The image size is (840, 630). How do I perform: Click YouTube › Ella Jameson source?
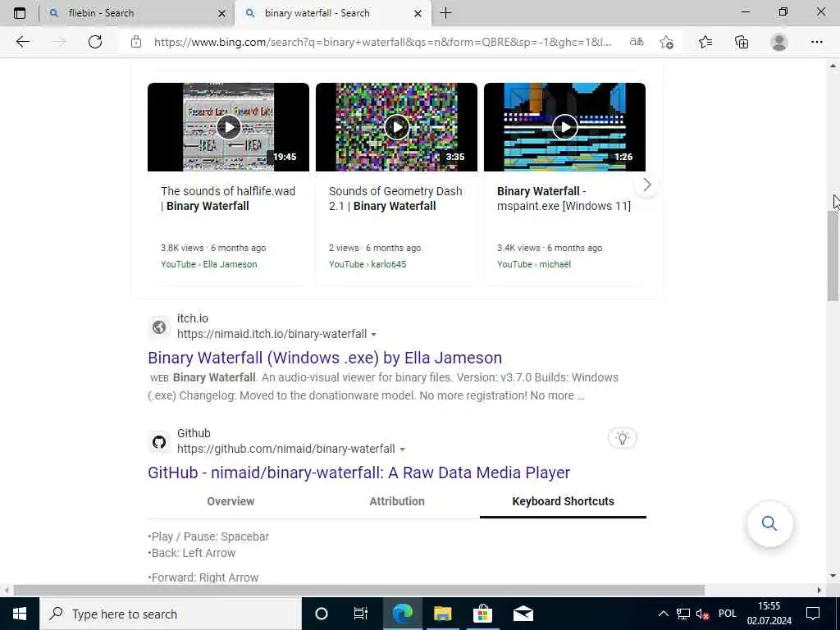point(209,264)
